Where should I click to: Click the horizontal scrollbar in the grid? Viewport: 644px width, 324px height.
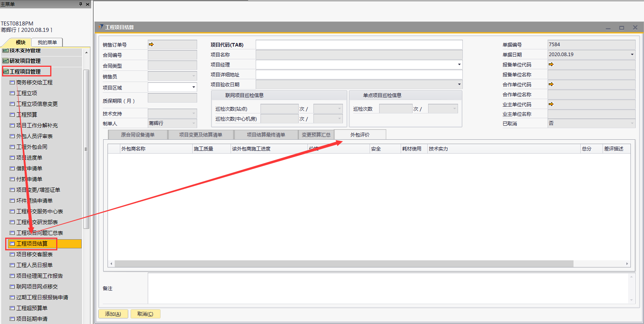[343, 264]
